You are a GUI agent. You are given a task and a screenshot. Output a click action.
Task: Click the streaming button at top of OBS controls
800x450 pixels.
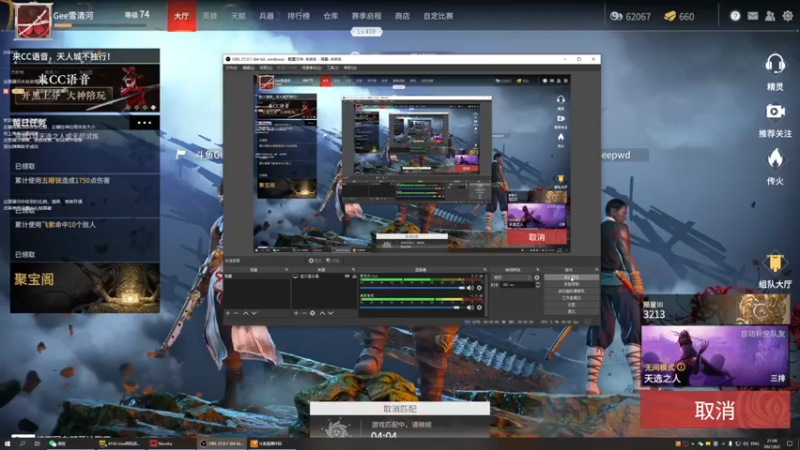[571, 278]
